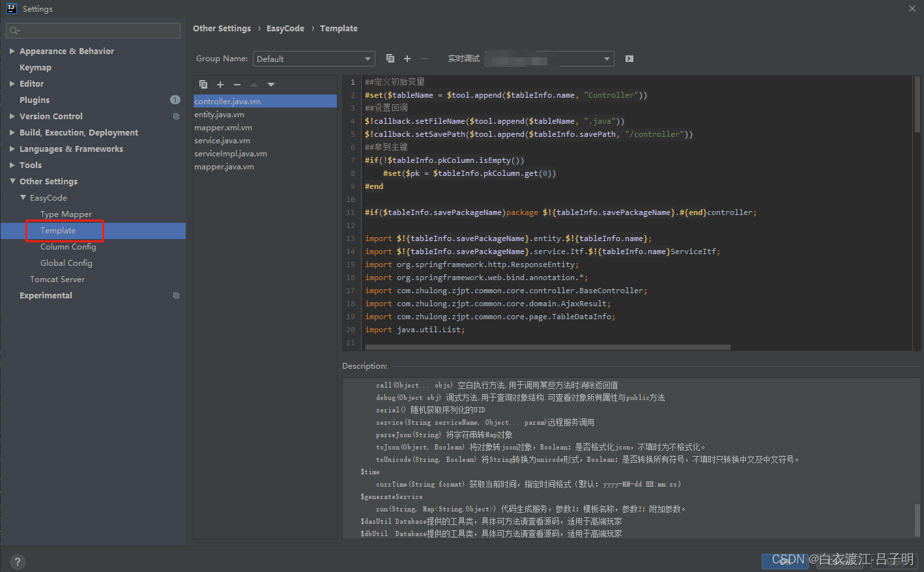Image resolution: width=924 pixels, height=572 pixels.
Task: Select Column Config under EasyCode
Action: (x=68, y=246)
